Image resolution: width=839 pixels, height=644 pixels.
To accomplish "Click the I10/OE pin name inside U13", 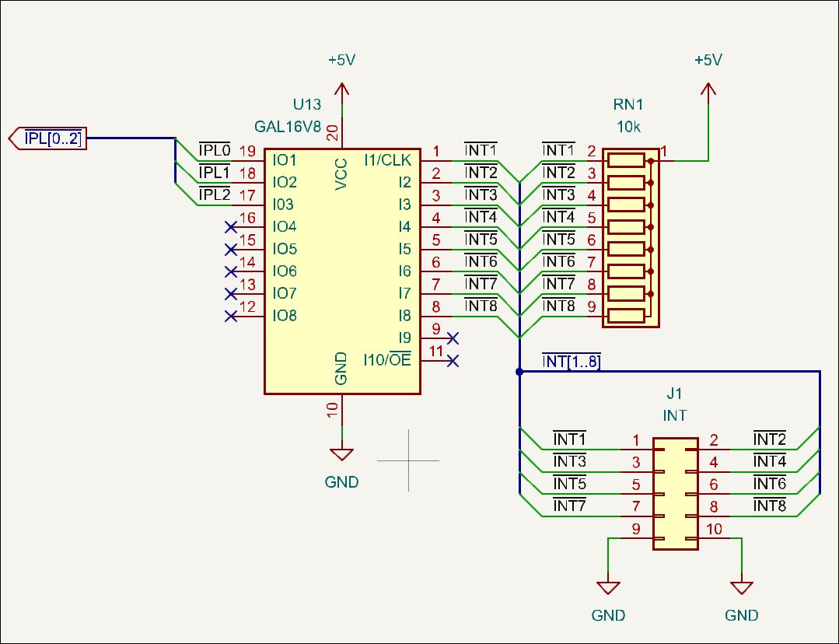I will point(387,360).
